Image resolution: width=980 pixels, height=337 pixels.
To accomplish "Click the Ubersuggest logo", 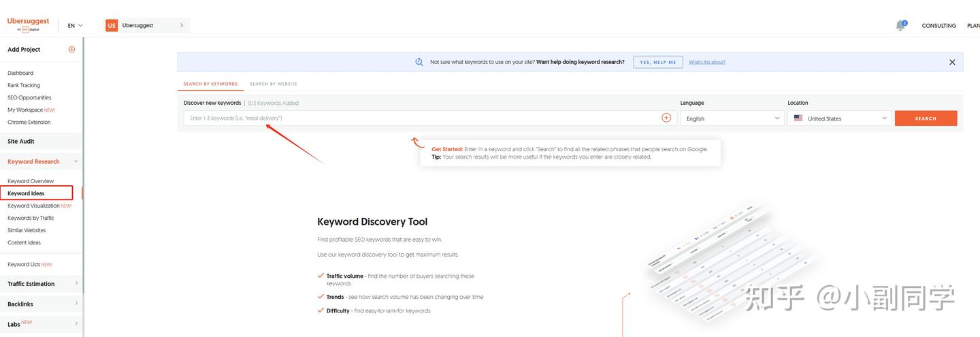I will pos(28,25).
